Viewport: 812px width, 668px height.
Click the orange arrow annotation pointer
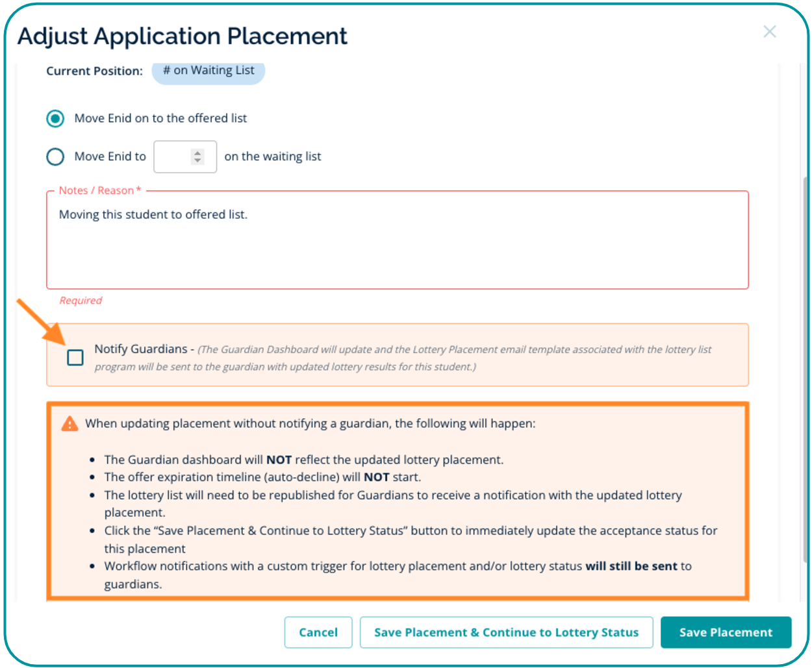pyautogui.click(x=42, y=323)
